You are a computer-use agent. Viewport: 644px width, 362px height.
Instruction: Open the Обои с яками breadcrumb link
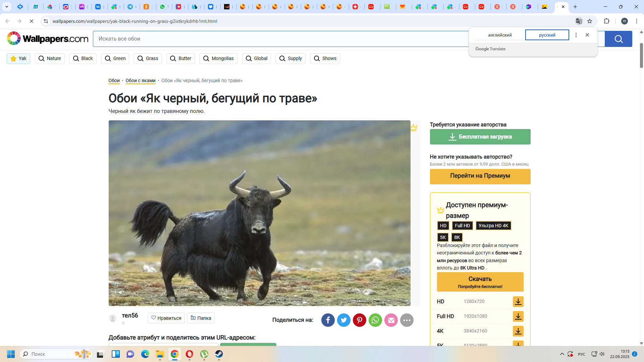141,80
